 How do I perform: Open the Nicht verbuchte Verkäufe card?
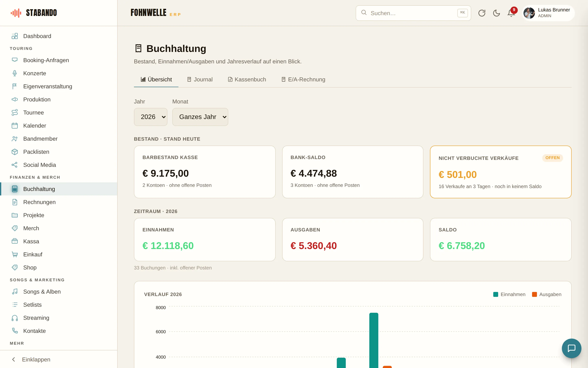tap(501, 172)
